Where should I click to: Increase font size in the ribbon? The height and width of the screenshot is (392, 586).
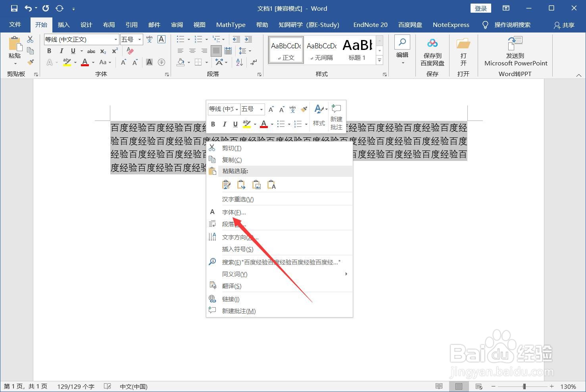(123, 62)
